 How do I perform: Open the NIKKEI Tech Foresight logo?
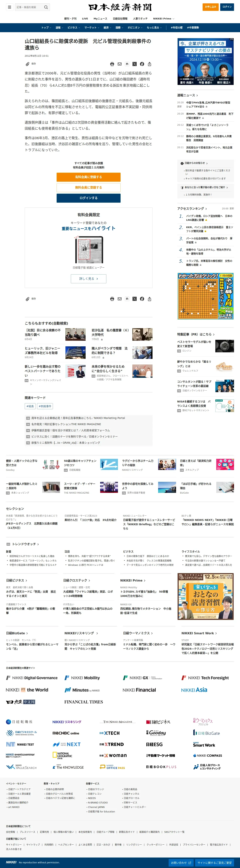coord(205,678)
